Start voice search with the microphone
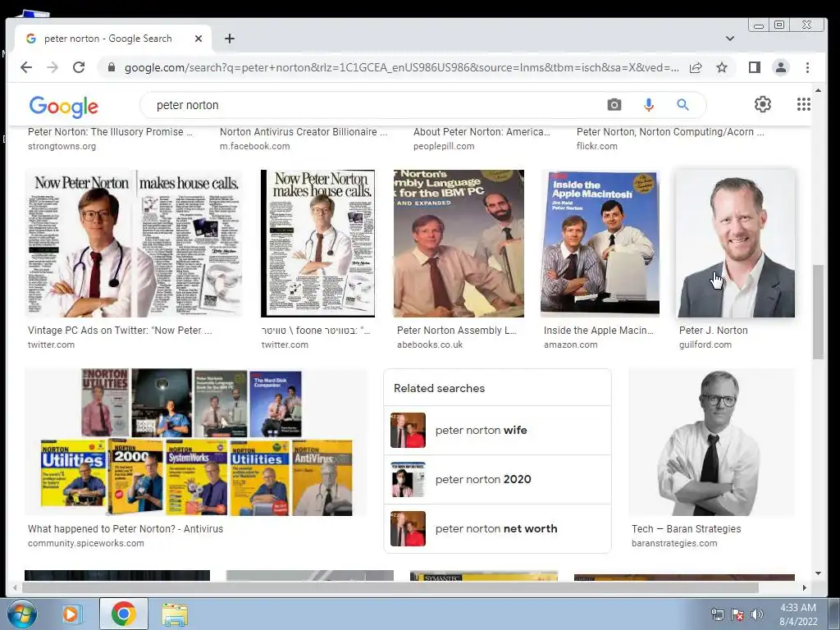 click(649, 104)
